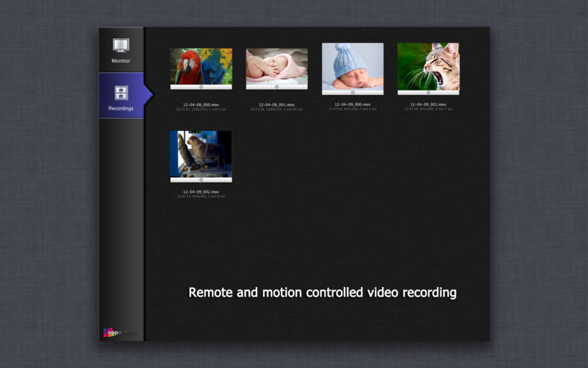
Task: Click circle handle under blue hat baby thumbnail
Action: click(x=352, y=92)
